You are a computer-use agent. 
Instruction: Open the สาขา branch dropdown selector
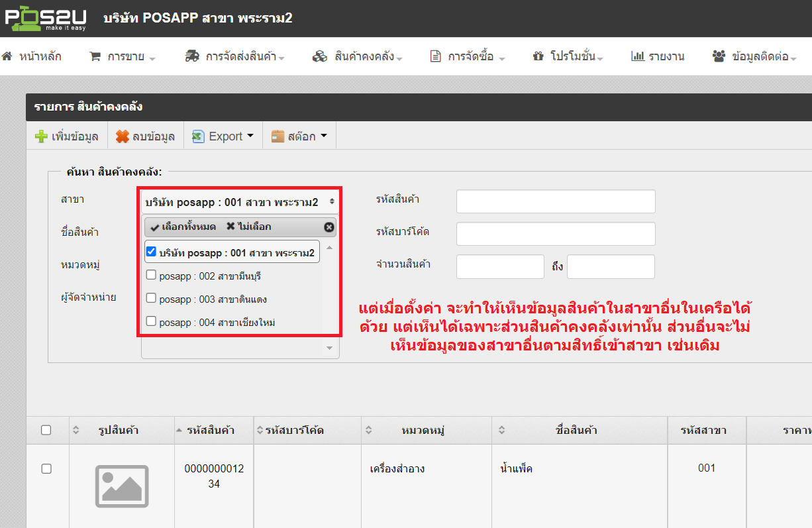click(x=240, y=201)
